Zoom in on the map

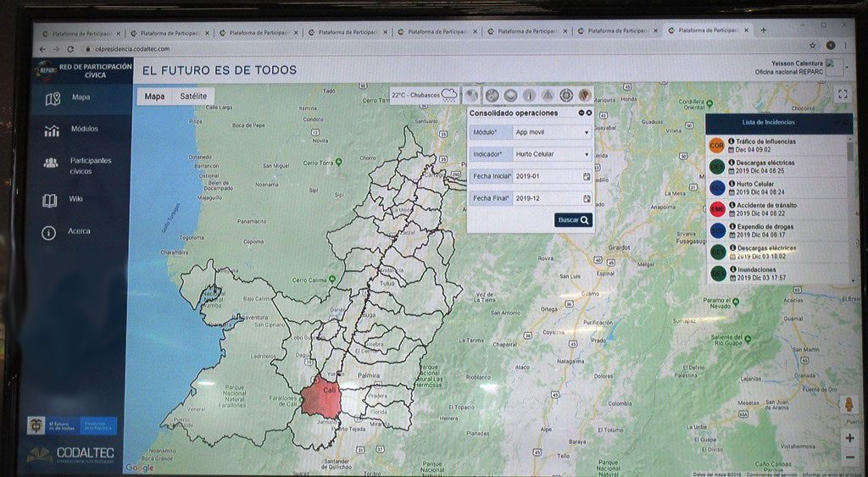coord(849,438)
